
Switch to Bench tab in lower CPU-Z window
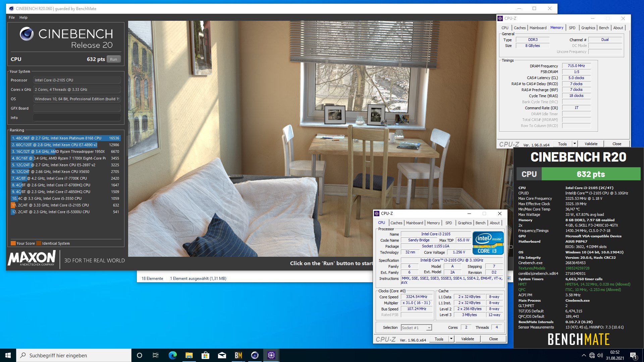[x=480, y=223]
